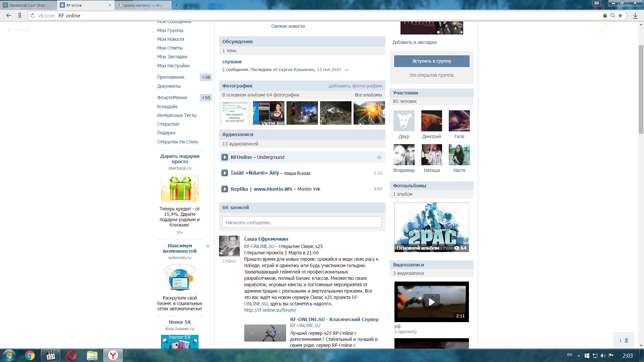Add RFOnline Underground track with plus icon

click(x=379, y=157)
